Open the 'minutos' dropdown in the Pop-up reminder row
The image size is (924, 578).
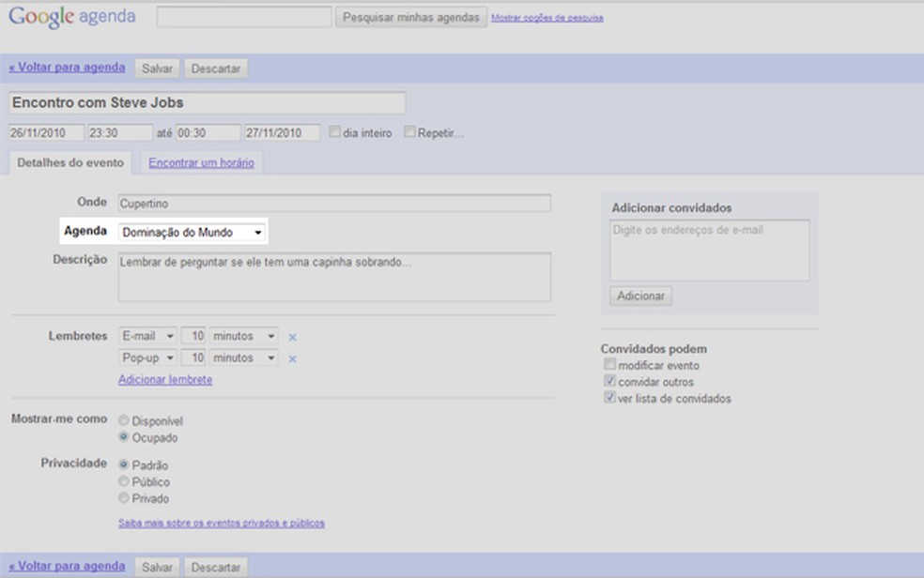click(244, 357)
